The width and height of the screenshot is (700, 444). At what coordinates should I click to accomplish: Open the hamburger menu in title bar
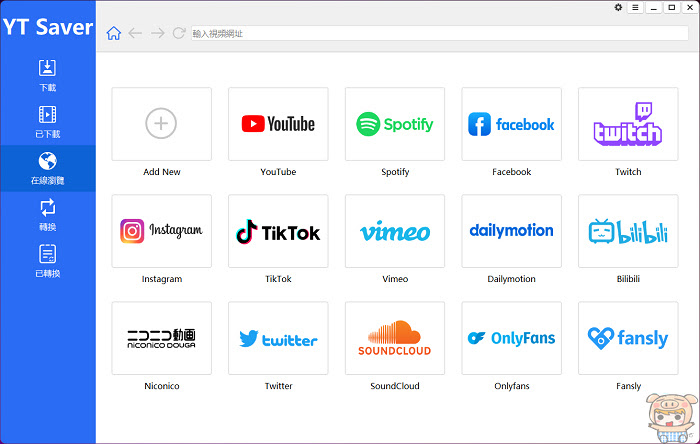pos(635,8)
